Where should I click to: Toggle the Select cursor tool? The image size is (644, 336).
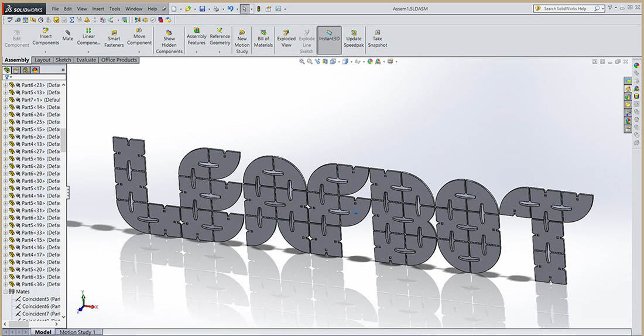pos(245,9)
